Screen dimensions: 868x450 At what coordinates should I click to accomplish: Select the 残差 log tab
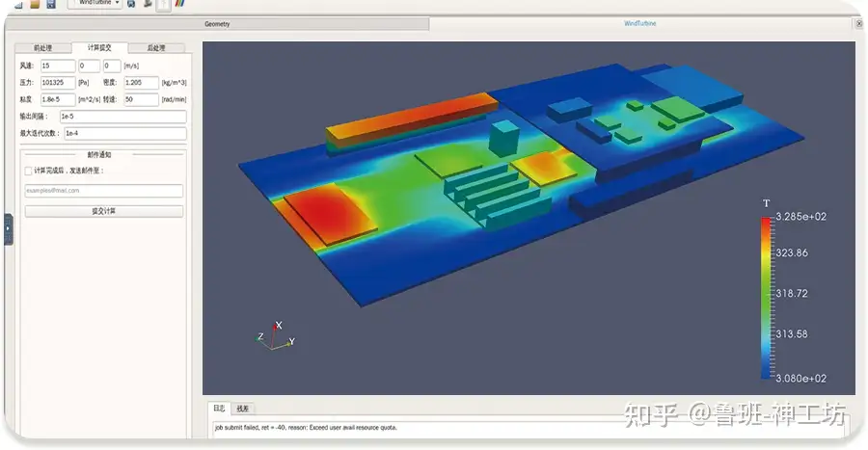[x=242, y=409]
